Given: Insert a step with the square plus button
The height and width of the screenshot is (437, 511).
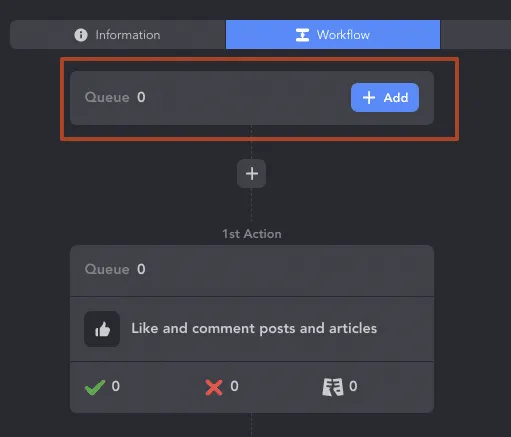Looking at the screenshot, I should (x=251, y=174).
